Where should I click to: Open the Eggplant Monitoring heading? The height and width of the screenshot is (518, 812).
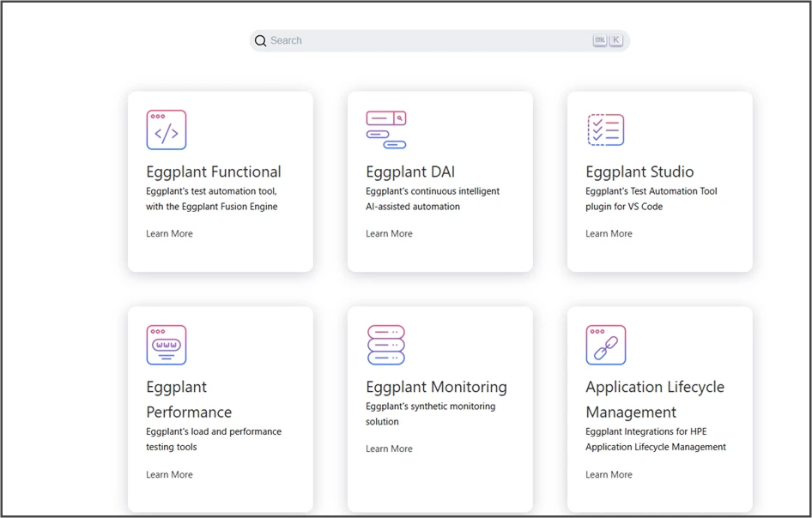436,387
